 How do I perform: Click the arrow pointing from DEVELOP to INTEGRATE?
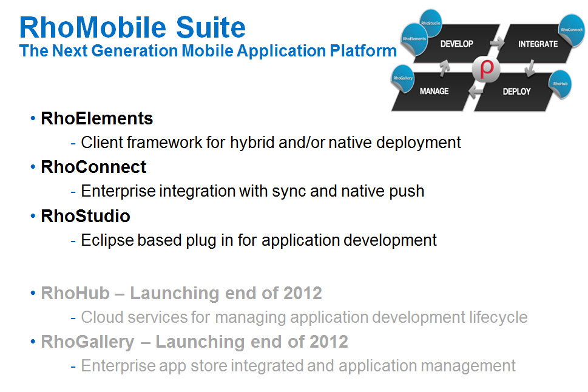coord(497,43)
